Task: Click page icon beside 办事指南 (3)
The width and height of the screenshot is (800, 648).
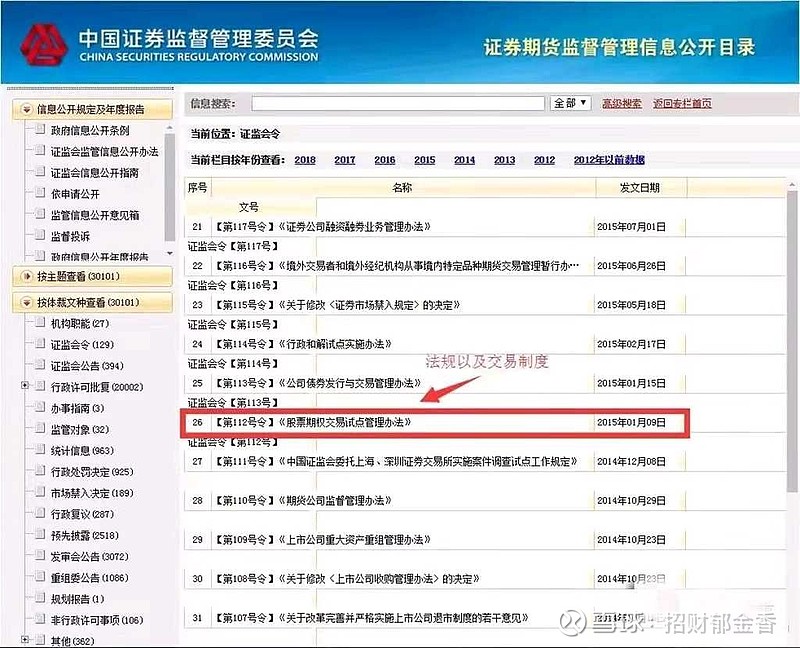Action: (40, 407)
